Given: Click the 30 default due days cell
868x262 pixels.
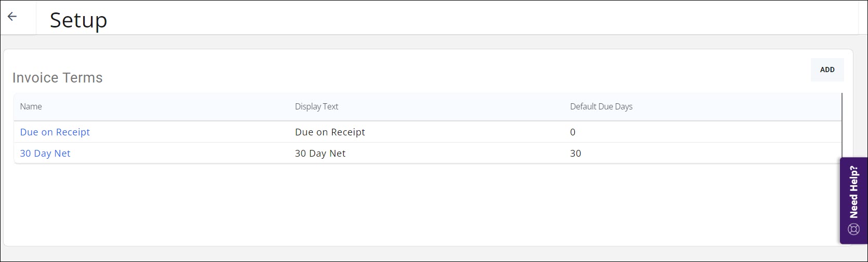Looking at the screenshot, I should click(x=576, y=154).
